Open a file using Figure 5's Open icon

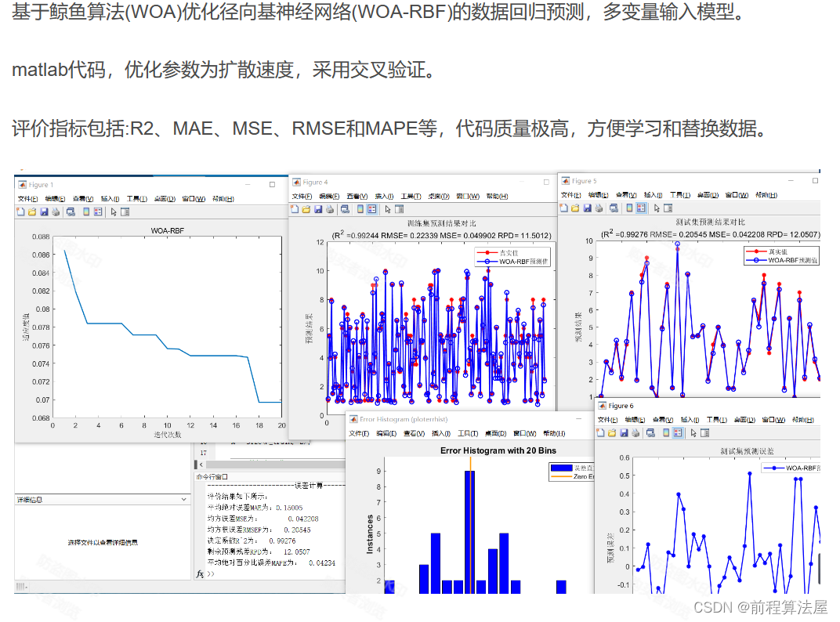pos(574,208)
